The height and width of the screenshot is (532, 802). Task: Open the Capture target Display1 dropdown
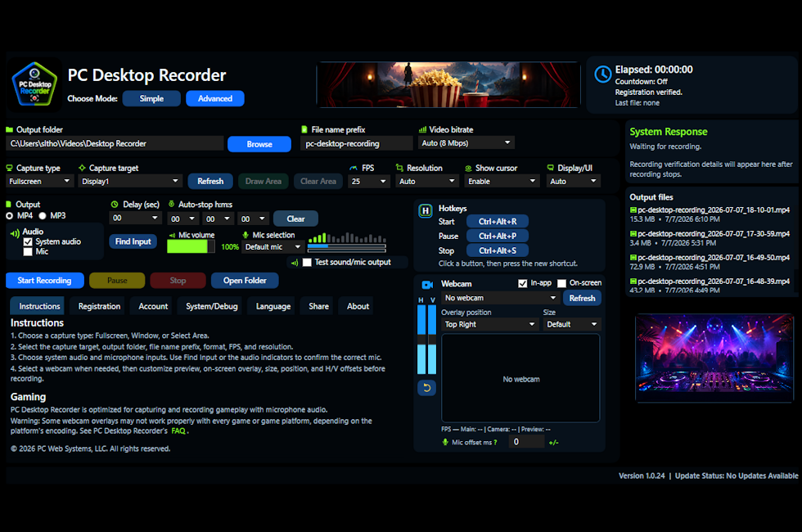click(x=130, y=182)
